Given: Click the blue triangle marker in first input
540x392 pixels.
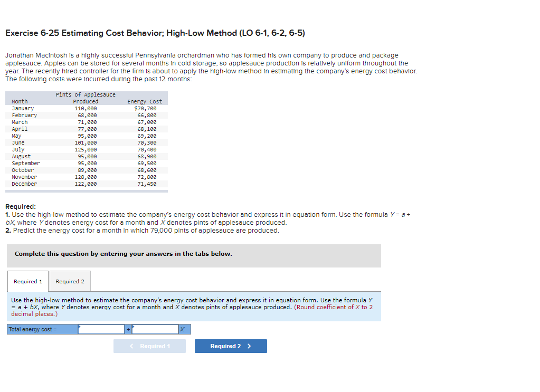Looking at the screenshot, I should click(80, 326).
